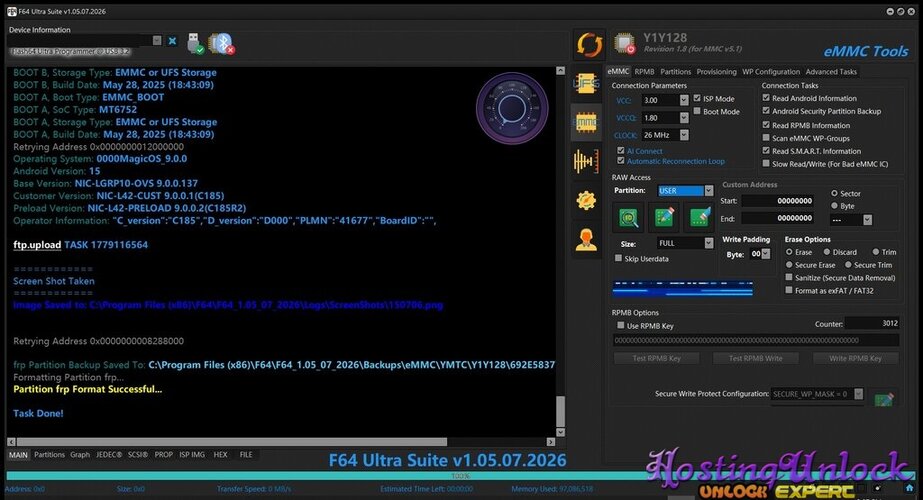Select the Trim erase option
This screenshot has height=500, width=923.
(x=875, y=251)
